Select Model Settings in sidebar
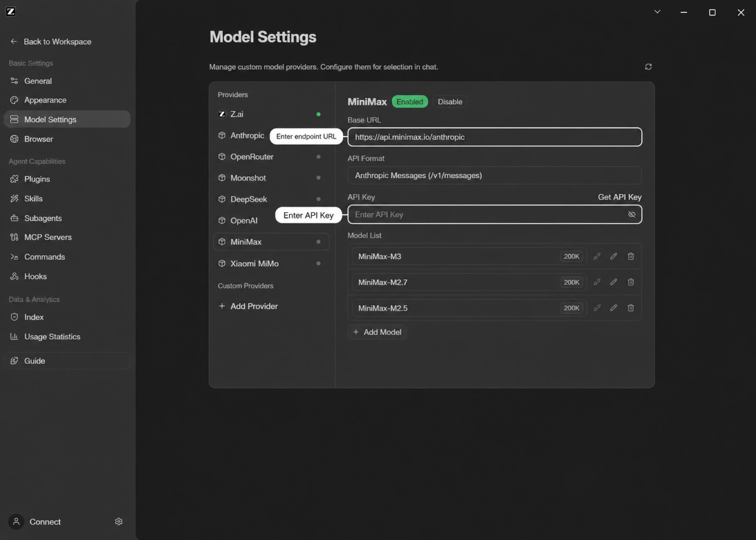This screenshot has height=540, width=756. [67, 119]
